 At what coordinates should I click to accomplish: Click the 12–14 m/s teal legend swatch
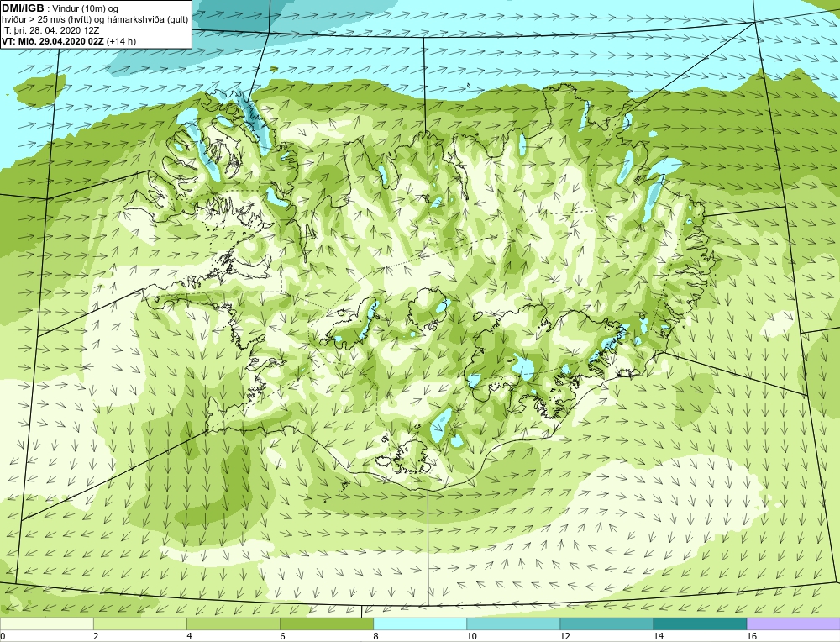pyautogui.click(x=606, y=624)
